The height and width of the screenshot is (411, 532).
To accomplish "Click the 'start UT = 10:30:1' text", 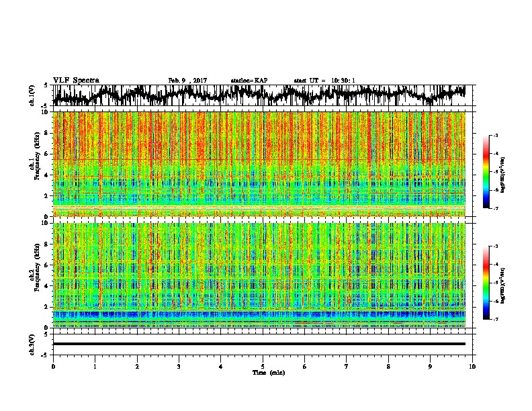I will click(324, 81).
